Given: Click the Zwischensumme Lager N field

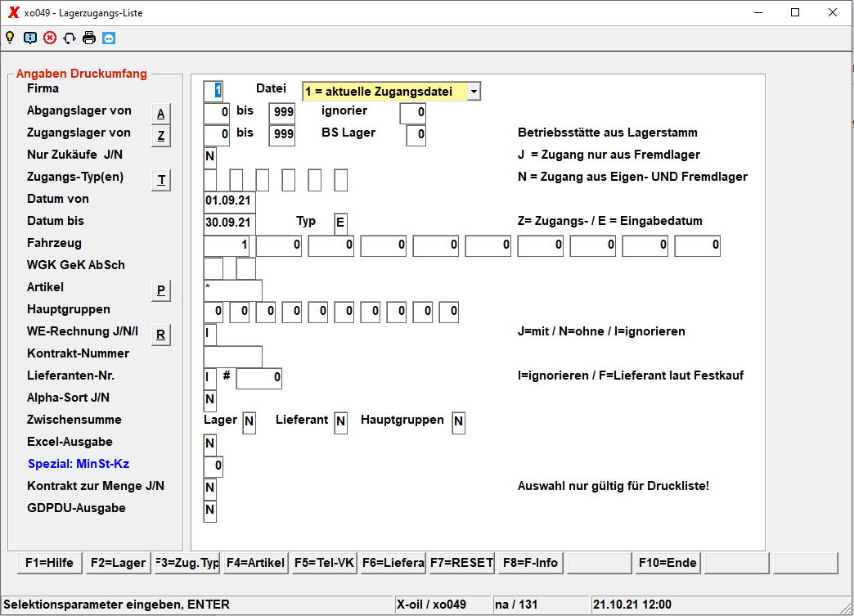Looking at the screenshot, I should point(249,422).
